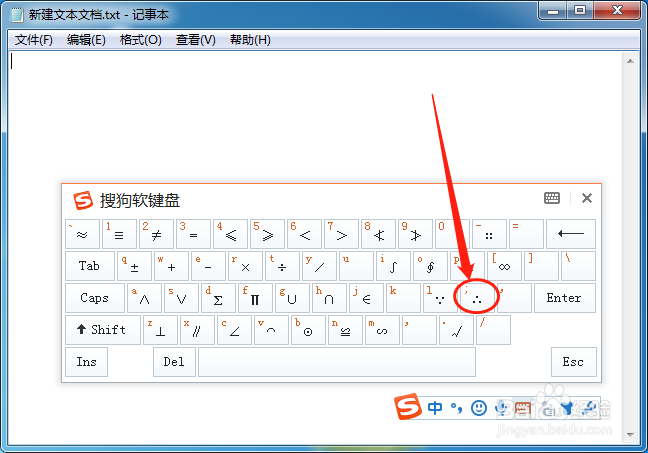Click the ⊙ circled-dot key
The height and width of the screenshot is (453, 648).
coord(308,330)
